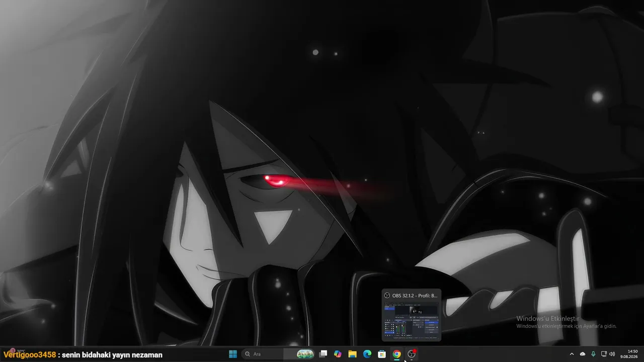The height and width of the screenshot is (362, 644).
Task: Click the microphone in-use tray icon
Action: (x=593, y=354)
